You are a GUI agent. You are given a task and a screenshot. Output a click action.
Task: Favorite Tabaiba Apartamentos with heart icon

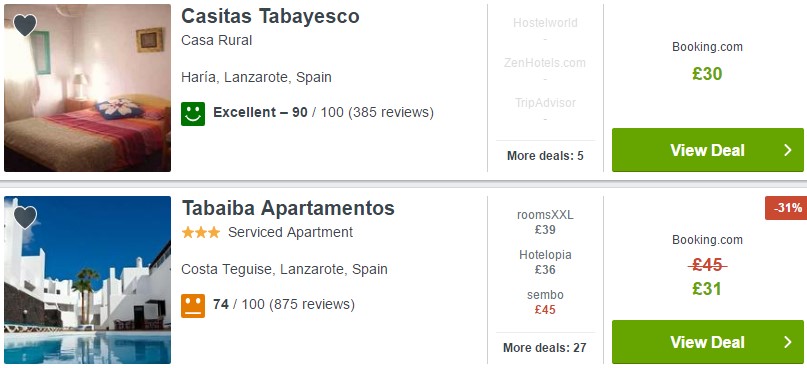[25, 217]
